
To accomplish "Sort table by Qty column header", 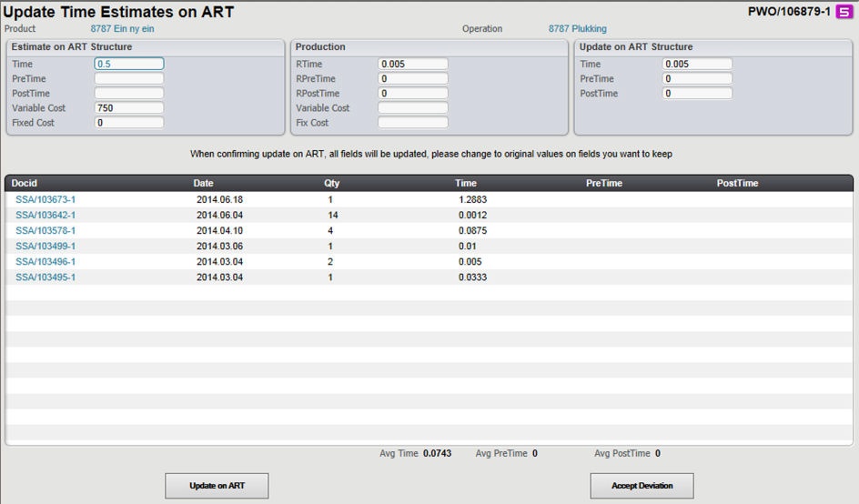I will (x=331, y=183).
